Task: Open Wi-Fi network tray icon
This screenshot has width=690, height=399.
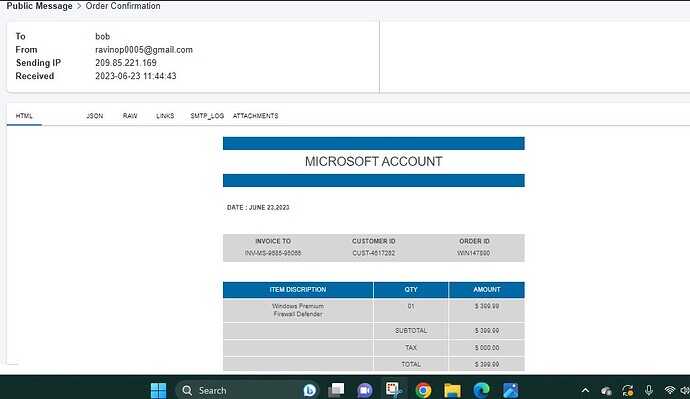Action: click(x=669, y=390)
